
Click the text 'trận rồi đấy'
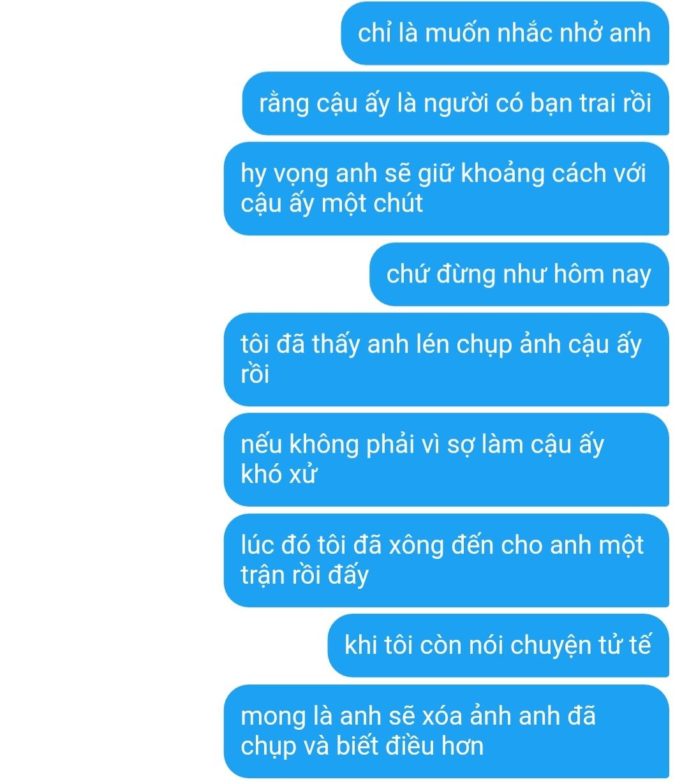(x=305, y=575)
